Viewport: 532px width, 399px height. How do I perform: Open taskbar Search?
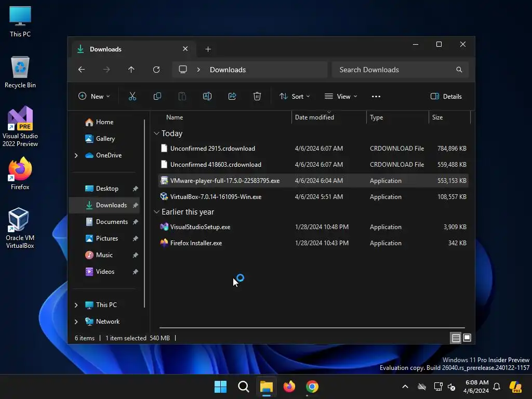[x=243, y=387]
